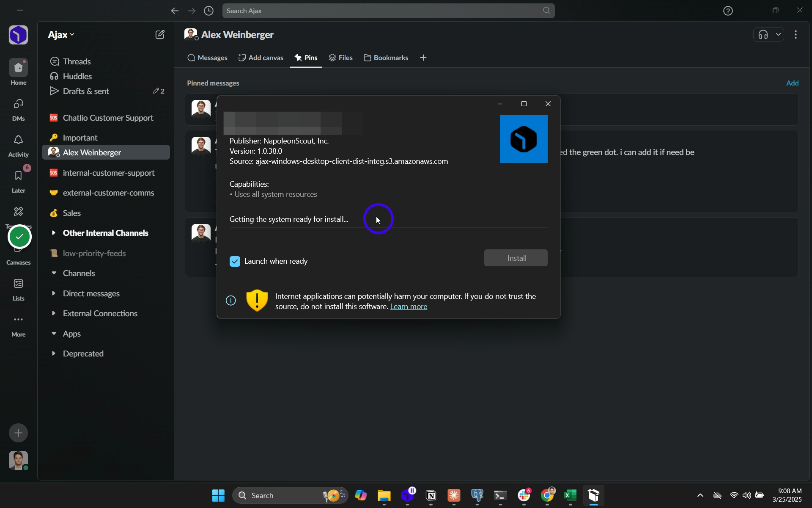Open the help question mark icon
Viewport: 812px width, 508px height.
pyautogui.click(x=728, y=11)
